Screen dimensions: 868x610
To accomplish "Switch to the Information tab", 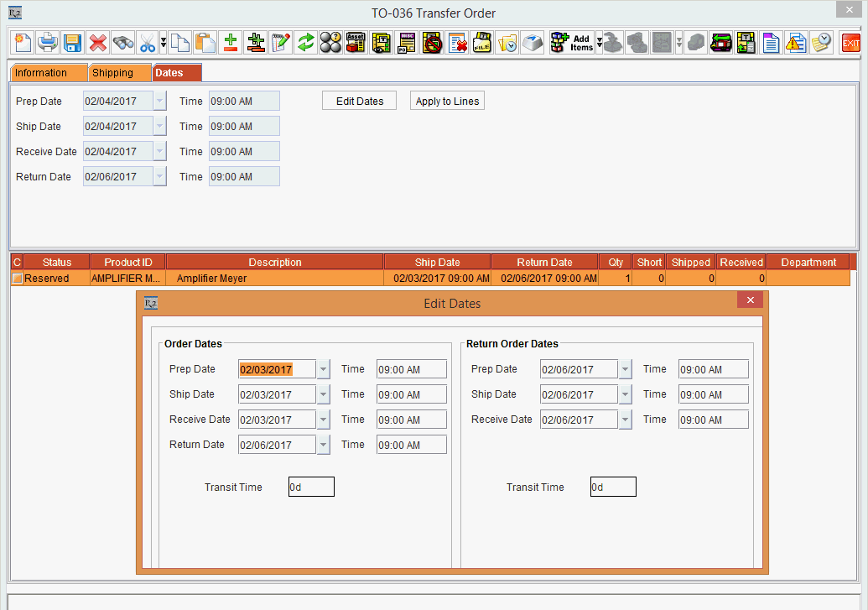I will [x=49, y=73].
